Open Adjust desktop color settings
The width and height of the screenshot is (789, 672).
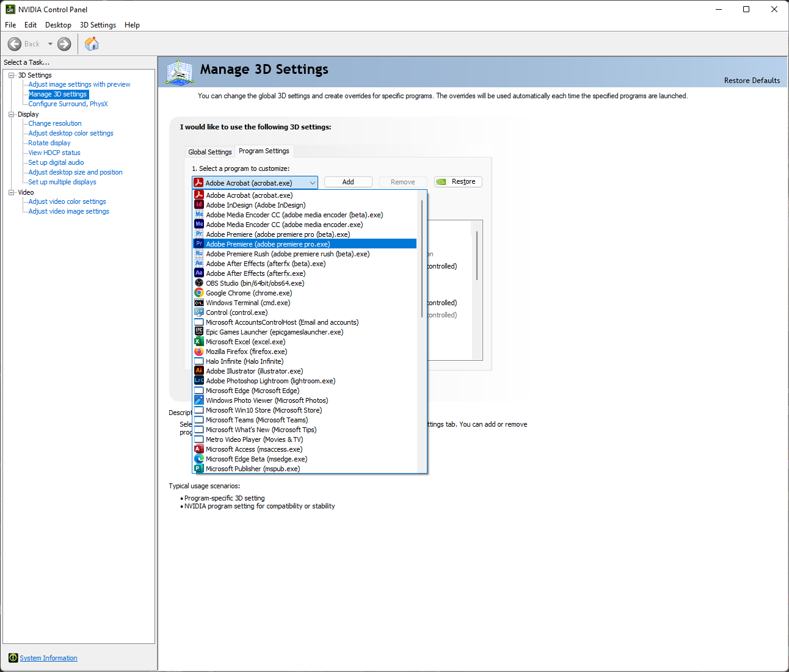(71, 133)
